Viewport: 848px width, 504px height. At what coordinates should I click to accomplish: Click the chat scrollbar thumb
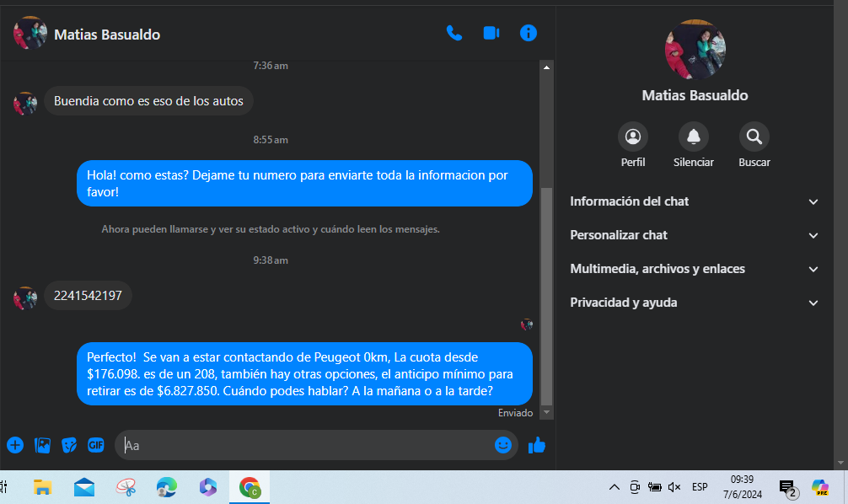pyautogui.click(x=546, y=296)
